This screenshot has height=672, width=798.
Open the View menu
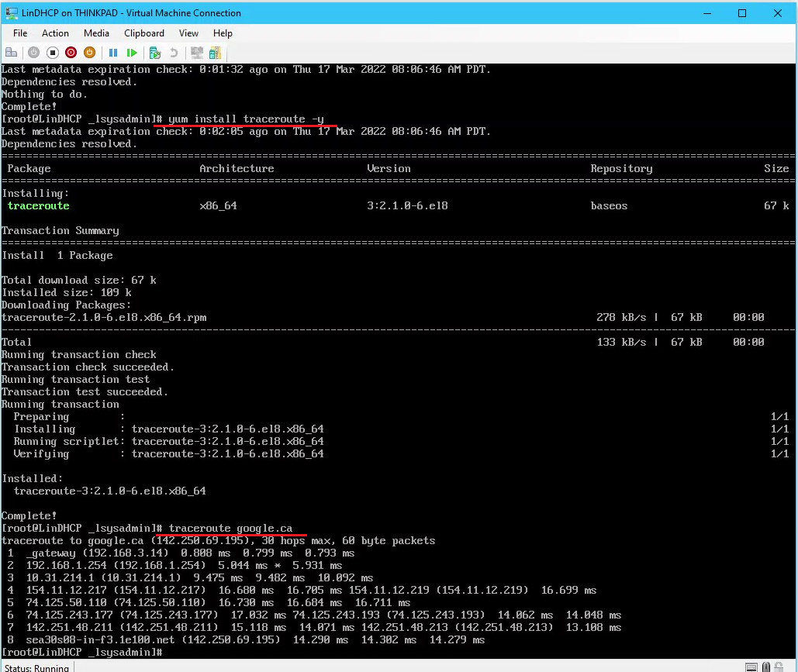click(x=188, y=33)
